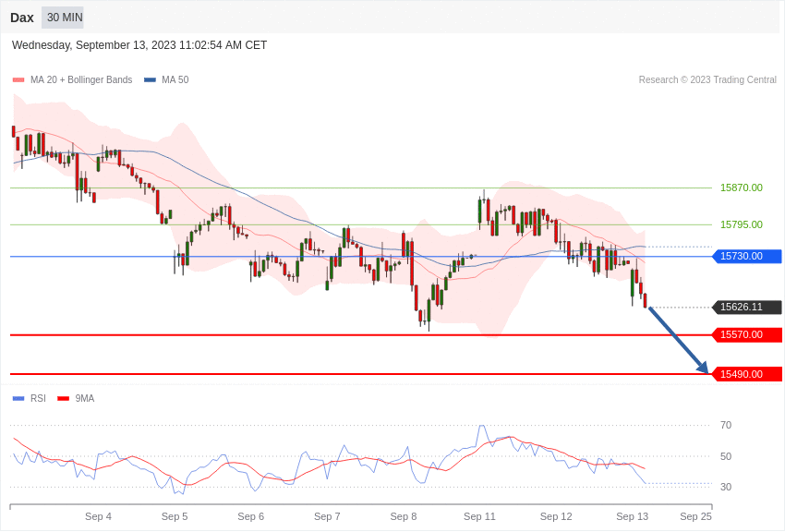
Task: Click the RSI 50 axis value
Action: pyautogui.click(x=726, y=456)
